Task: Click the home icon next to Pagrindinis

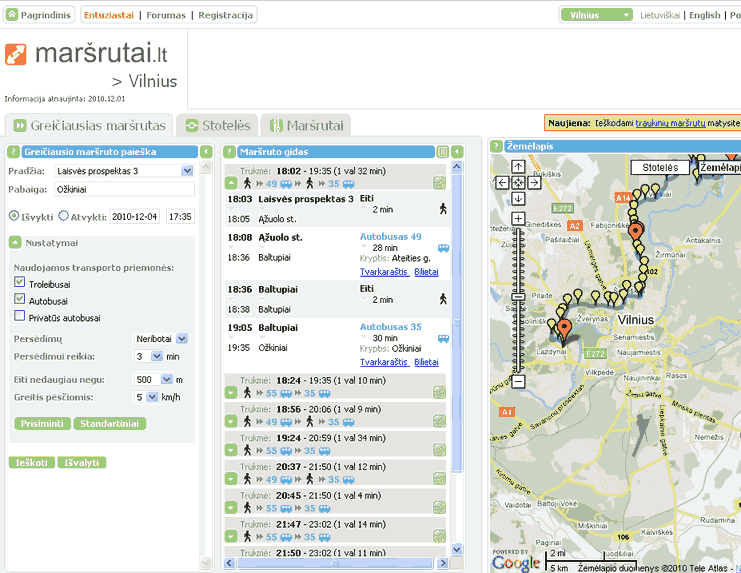Action: [12, 15]
